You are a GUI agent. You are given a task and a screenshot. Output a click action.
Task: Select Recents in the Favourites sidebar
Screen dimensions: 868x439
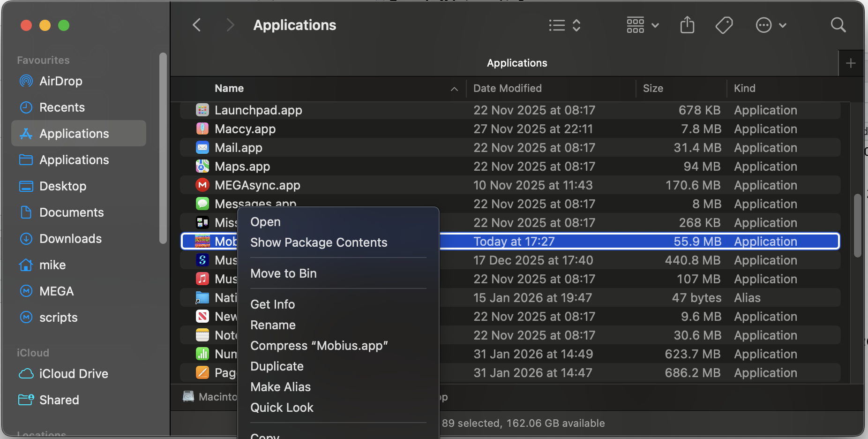click(61, 107)
